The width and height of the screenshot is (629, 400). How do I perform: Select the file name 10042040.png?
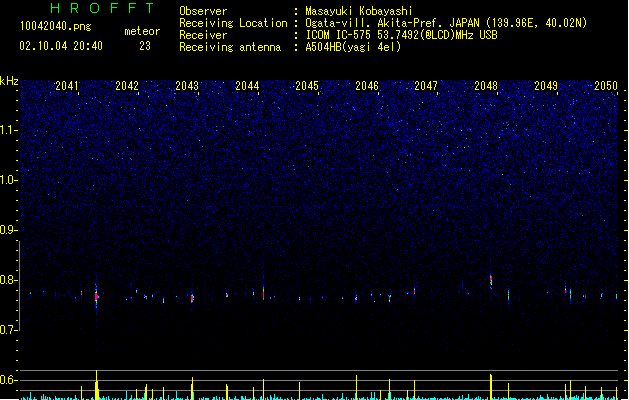(x=56, y=26)
